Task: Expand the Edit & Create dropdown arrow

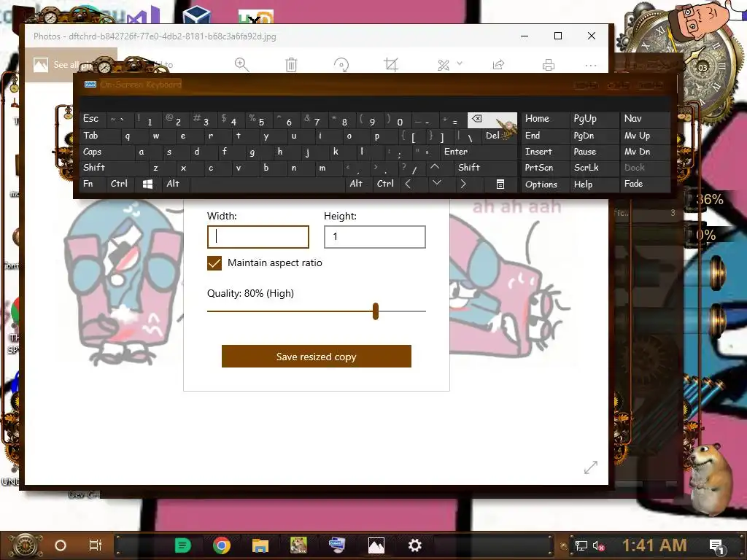Action: (x=460, y=63)
